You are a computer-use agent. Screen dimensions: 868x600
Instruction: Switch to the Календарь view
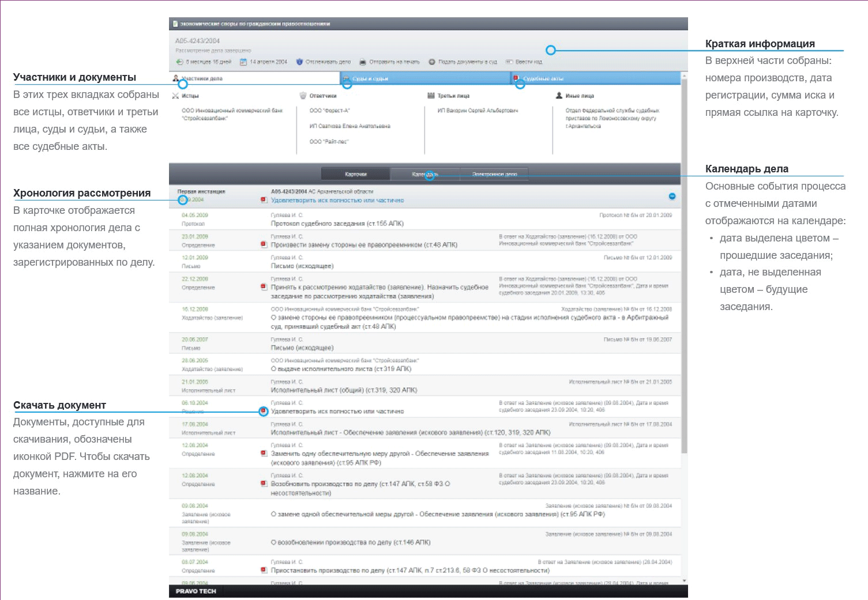(x=424, y=174)
